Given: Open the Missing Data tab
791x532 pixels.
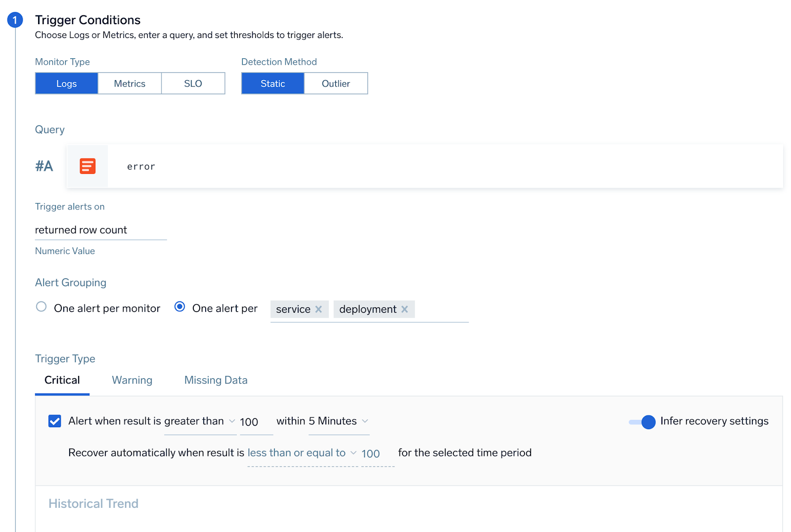Looking at the screenshot, I should [x=216, y=380].
